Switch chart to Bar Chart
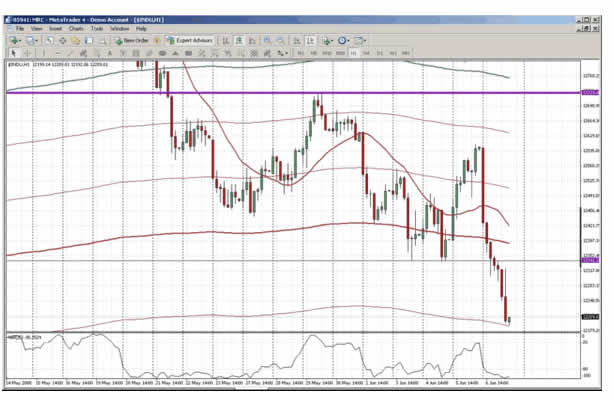Viewport: 614px width, 400px height. [x=226, y=40]
